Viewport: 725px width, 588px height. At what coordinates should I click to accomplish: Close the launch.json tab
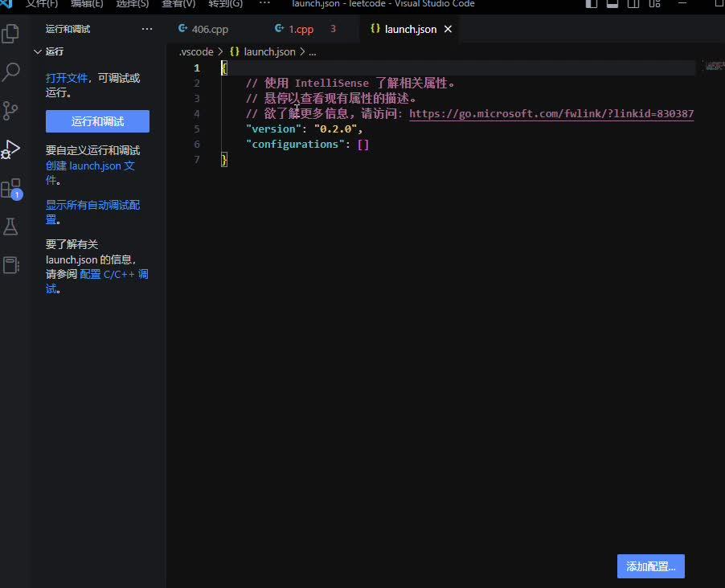[x=448, y=29]
